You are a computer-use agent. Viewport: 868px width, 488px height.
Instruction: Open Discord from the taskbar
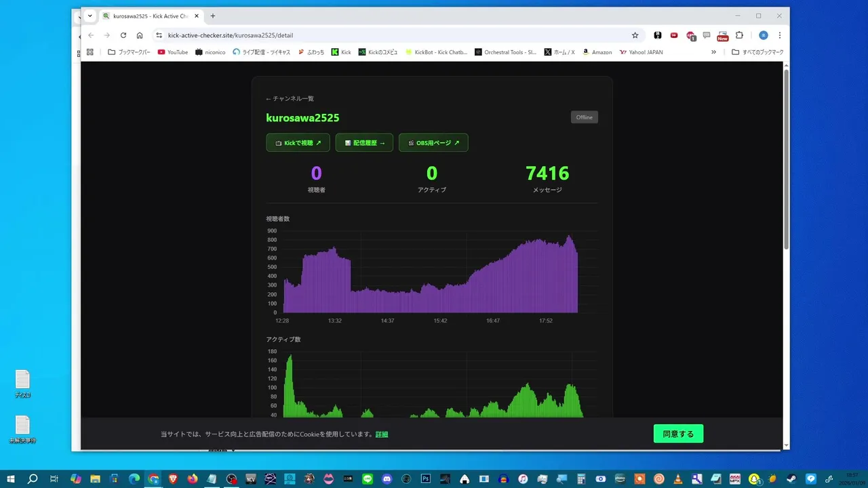pos(387,479)
